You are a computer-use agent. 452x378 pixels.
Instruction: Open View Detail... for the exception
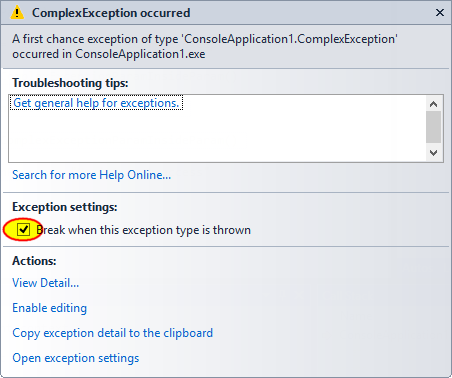[46, 283]
